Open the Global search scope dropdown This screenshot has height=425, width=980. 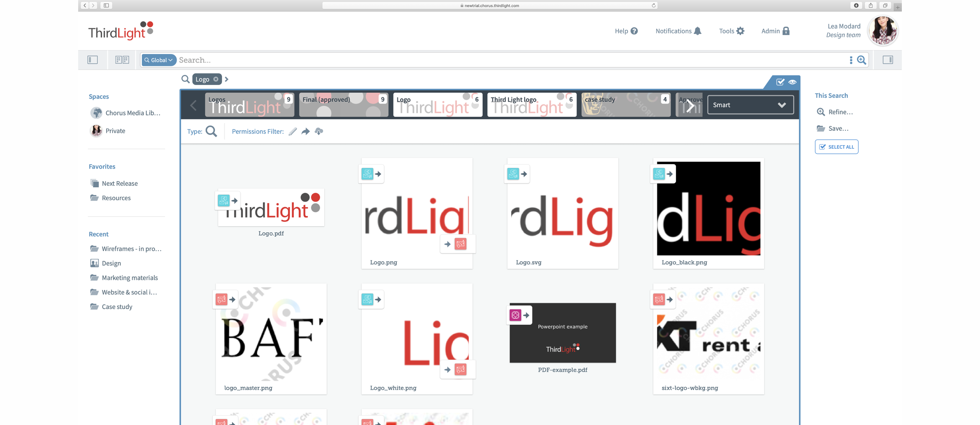coord(159,60)
